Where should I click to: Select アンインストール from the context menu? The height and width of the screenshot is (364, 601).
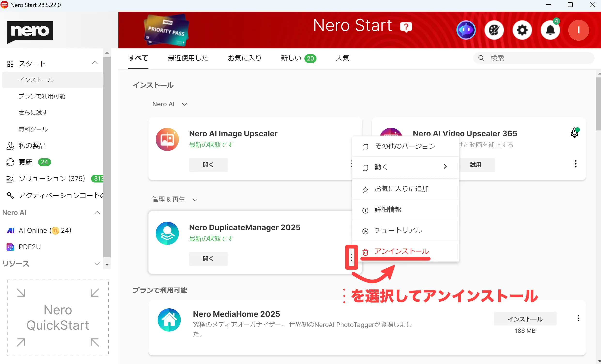pyautogui.click(x=401, y=251)
